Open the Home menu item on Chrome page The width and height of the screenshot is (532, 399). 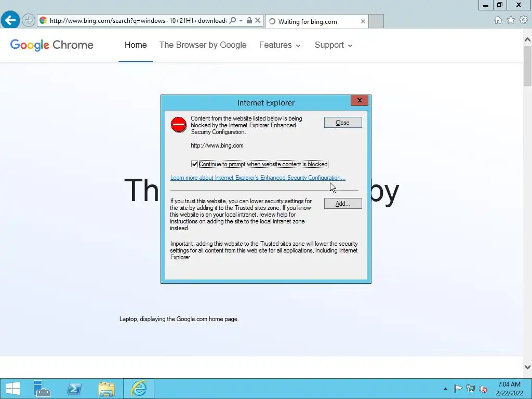tap(136, 45)
